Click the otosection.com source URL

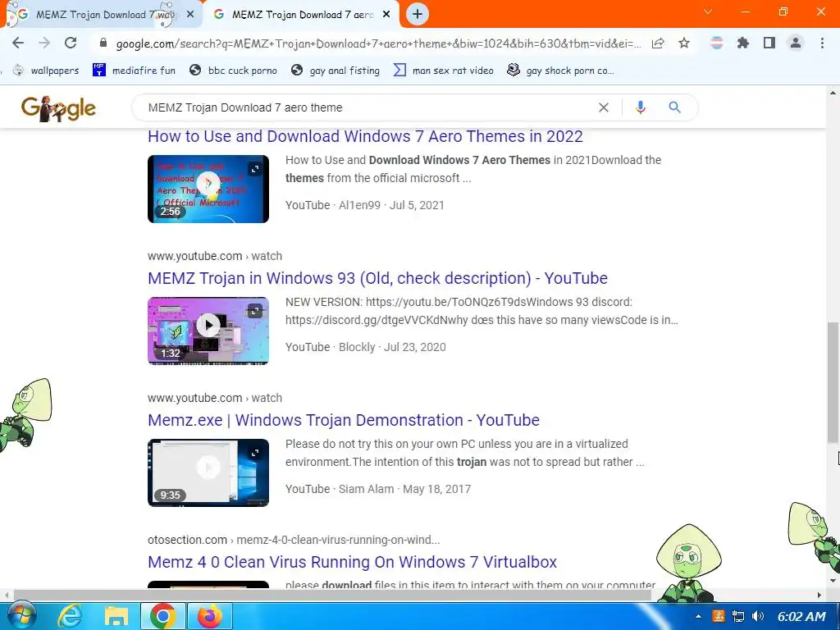294,540
